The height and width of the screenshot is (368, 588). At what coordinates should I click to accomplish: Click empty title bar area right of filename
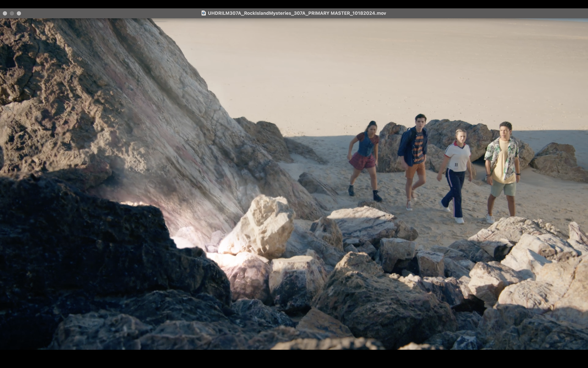[x=486, y=13]
